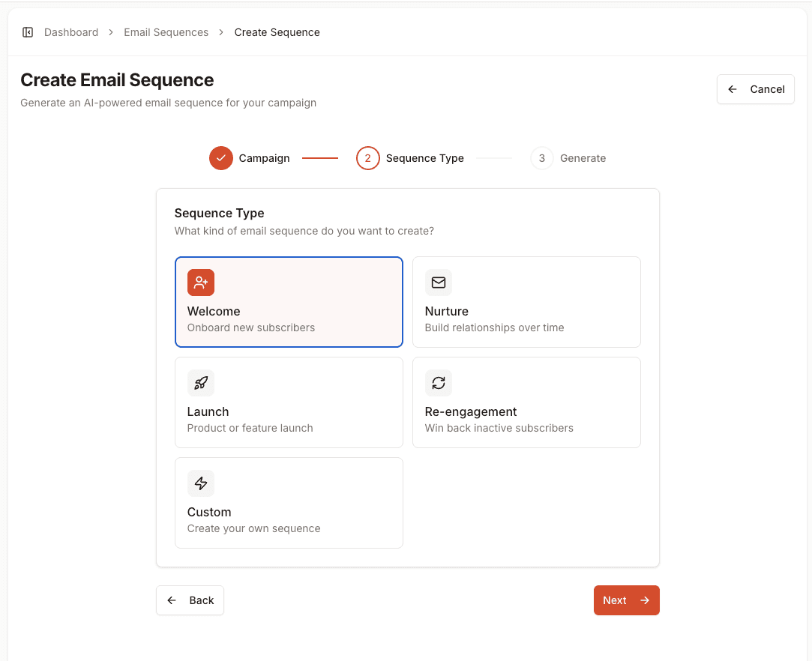Click 'Product or feature launch' description
Viewport: 812px width, 661px height.
(x=250, y=428)
